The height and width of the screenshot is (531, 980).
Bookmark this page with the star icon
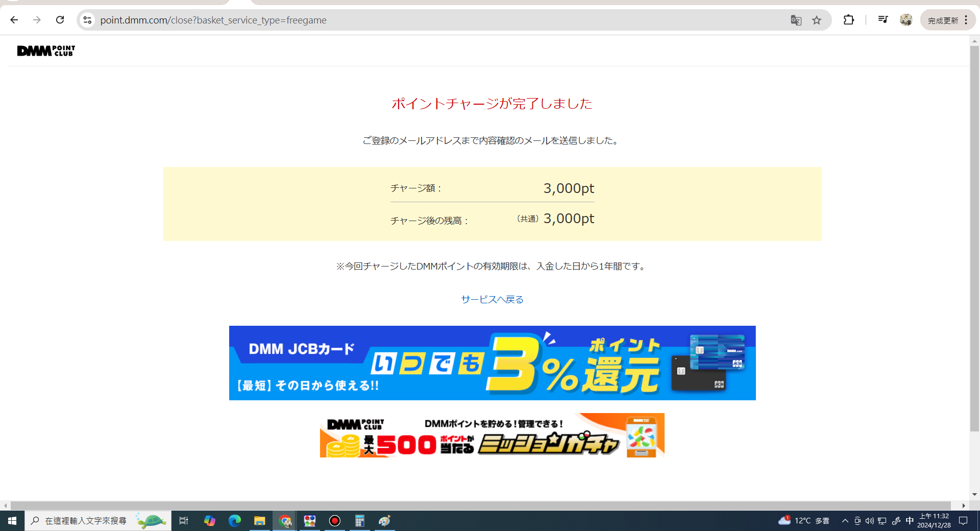817,20
